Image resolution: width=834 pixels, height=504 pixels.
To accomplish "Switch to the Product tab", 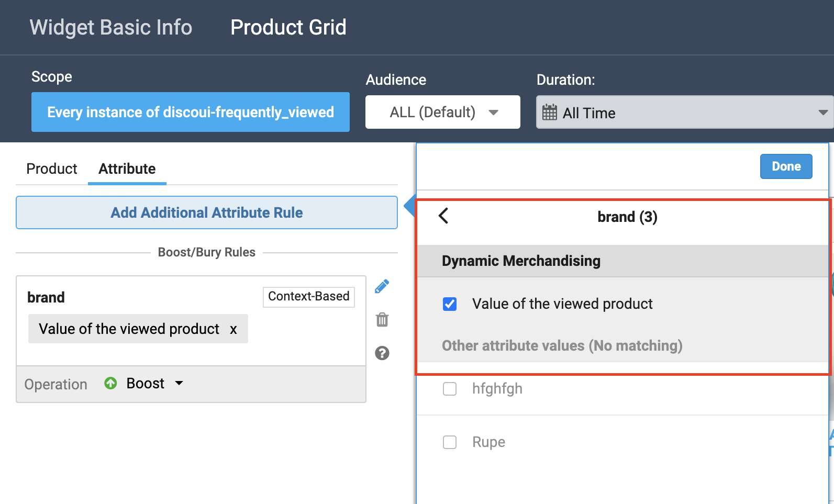I will pos(52,169).
